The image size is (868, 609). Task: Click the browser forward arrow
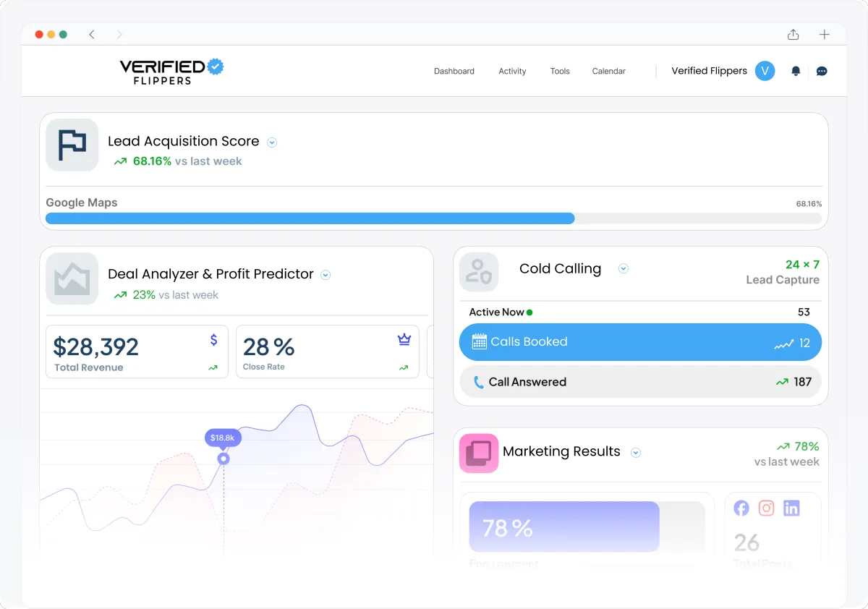(x=119, y=34)
